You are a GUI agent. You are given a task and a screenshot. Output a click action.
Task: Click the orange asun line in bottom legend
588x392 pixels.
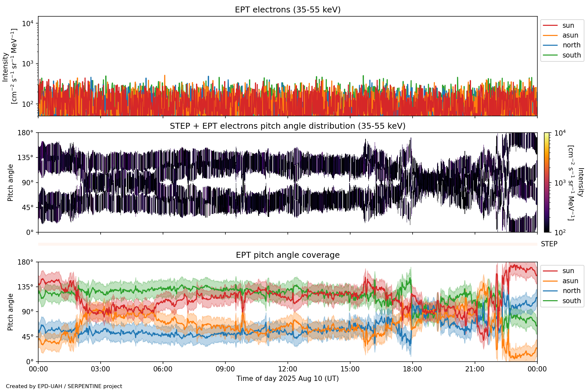point(550,281)
